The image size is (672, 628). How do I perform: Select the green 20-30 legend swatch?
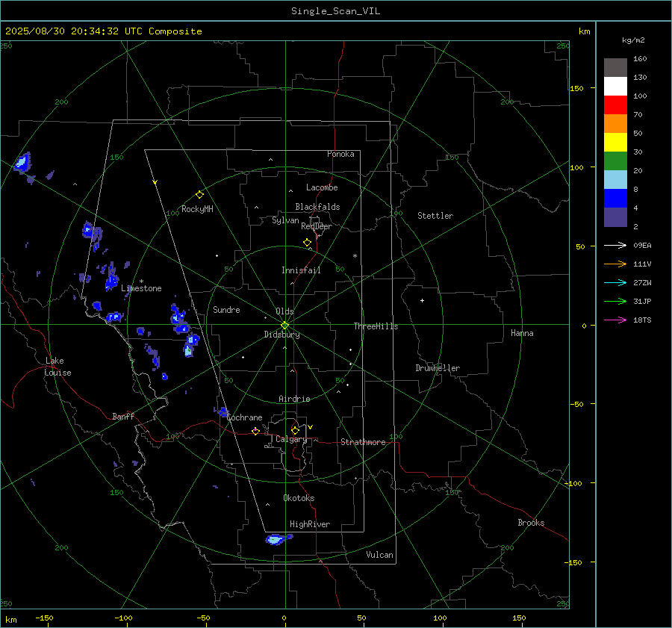pyautogui.click(x=615, y=161)
